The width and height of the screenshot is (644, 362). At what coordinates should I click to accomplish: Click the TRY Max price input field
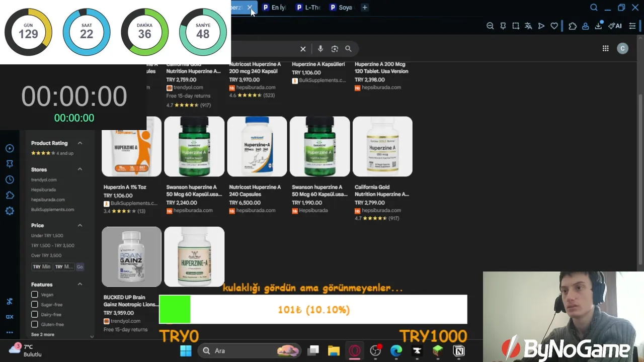coord(64,266)
